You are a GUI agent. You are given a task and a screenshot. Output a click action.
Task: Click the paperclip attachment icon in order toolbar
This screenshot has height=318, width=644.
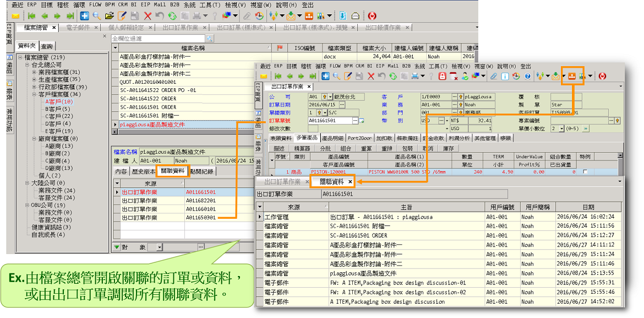pyautogui.click(x=494, y=76)
